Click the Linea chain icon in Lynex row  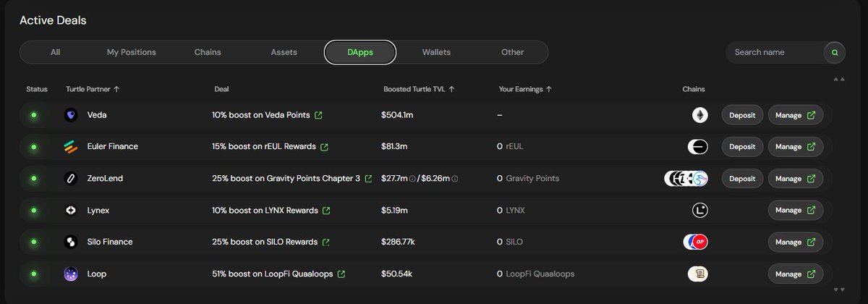click(x=699, y=210)
